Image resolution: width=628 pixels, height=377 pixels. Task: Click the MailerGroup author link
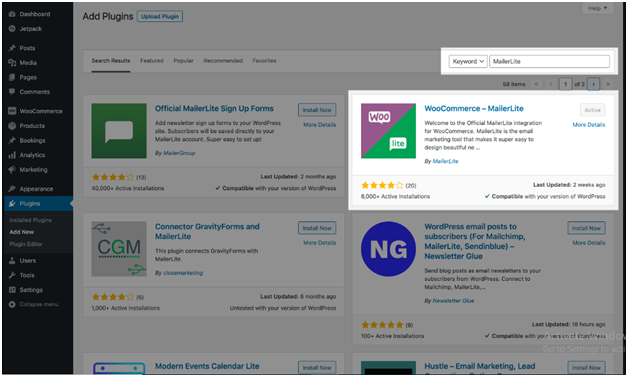179,153
